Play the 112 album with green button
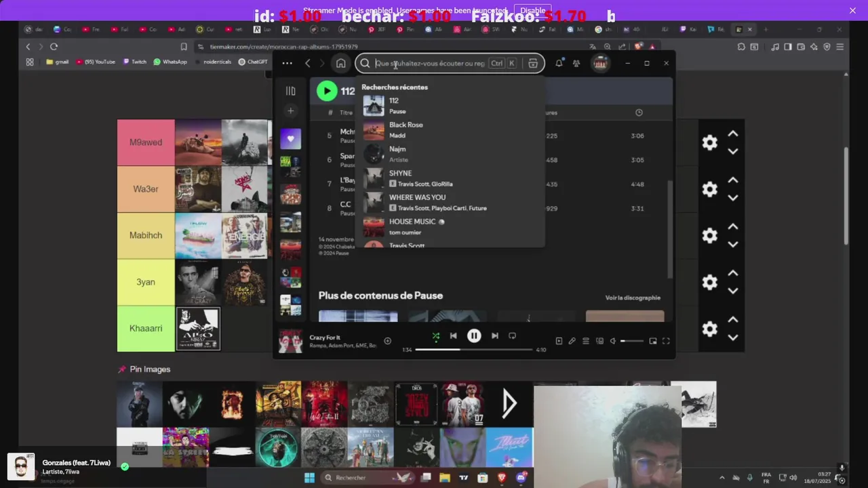This screenshot has width=868, height=488. tap(327, 91)
